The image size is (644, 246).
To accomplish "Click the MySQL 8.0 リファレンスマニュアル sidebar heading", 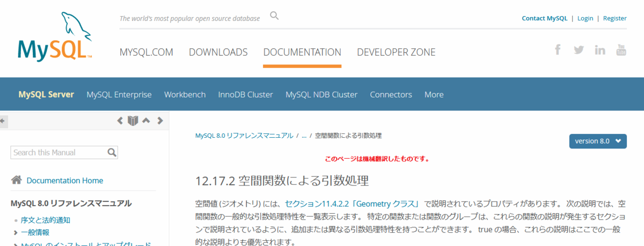I will (71, 203).
